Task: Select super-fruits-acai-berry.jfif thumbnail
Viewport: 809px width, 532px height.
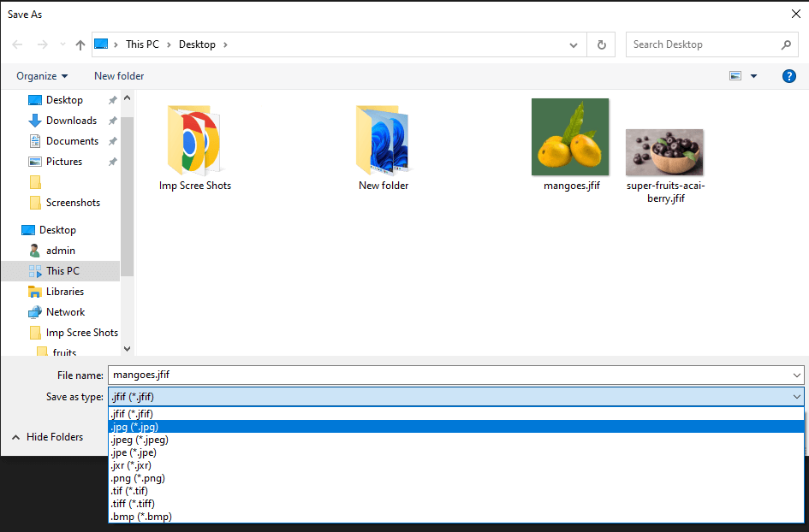Action: tap(664, 152)
